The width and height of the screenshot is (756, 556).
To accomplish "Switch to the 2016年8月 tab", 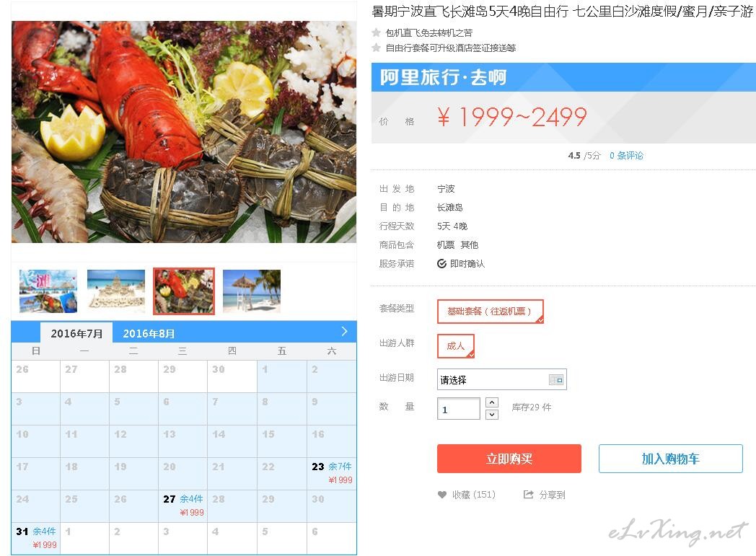I will [x=149, y=333].
